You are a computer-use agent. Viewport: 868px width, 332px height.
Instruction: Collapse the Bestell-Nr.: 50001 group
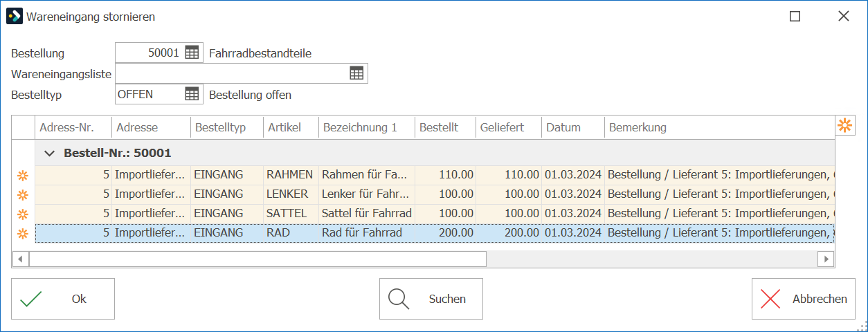pos(49,153)
